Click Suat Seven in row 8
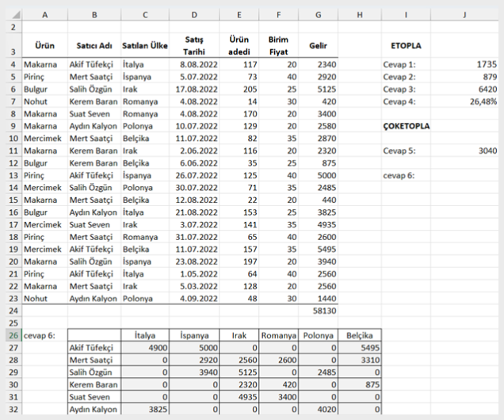Image resolution: width=504 pixels, height=420 pixels. (94, 114)
